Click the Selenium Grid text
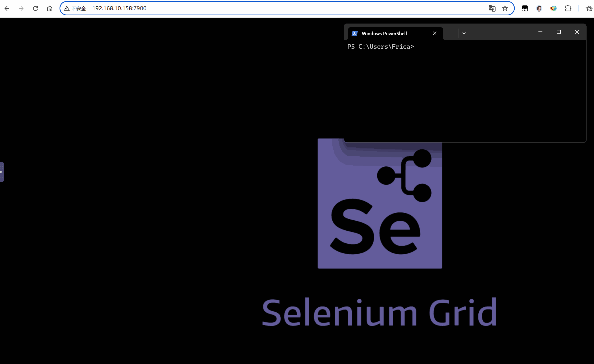 point(379,312)
